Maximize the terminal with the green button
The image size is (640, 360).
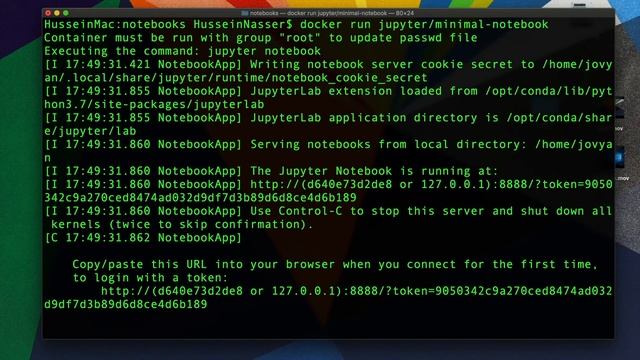pos(66,13)
